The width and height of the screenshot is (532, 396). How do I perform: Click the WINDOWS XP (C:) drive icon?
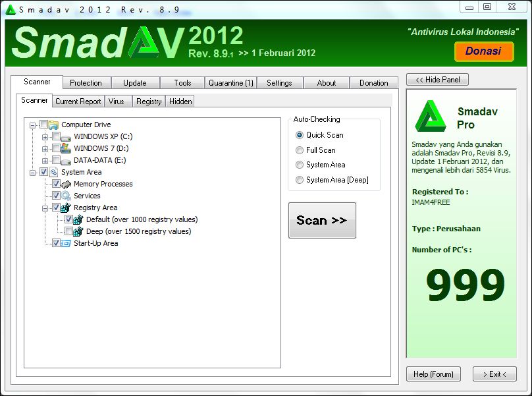pyautogui.click(x=66, y=137)
